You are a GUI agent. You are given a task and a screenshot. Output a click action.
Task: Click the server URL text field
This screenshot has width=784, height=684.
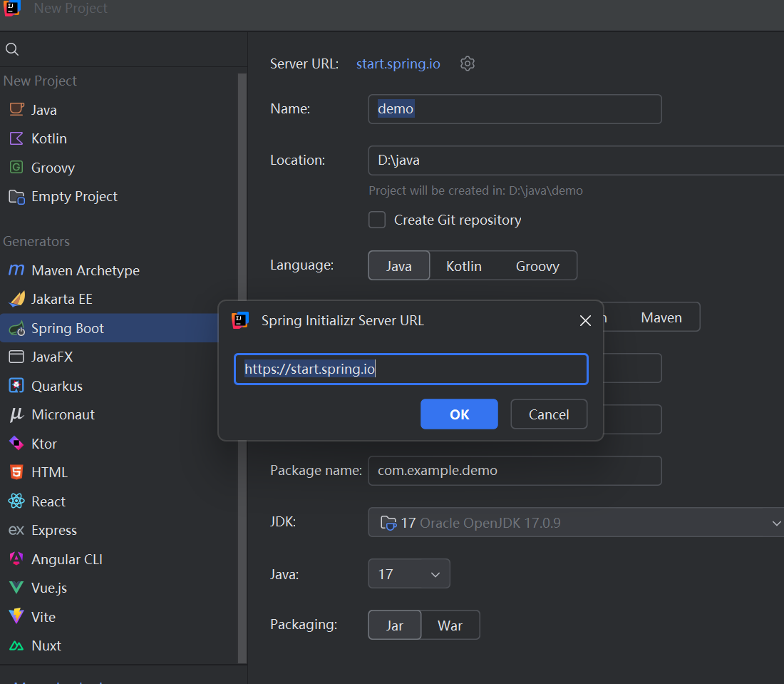[411, 369]
